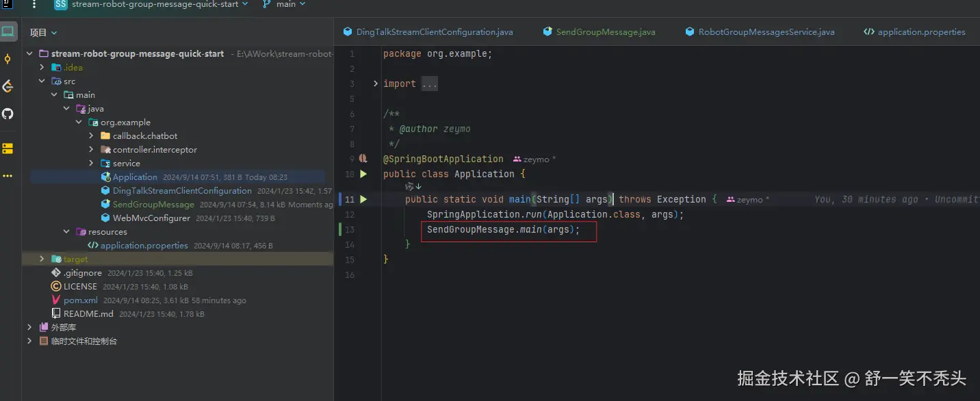Click the target folder icon
Viewport: 980px width, 401px height.
pos(56,259)
